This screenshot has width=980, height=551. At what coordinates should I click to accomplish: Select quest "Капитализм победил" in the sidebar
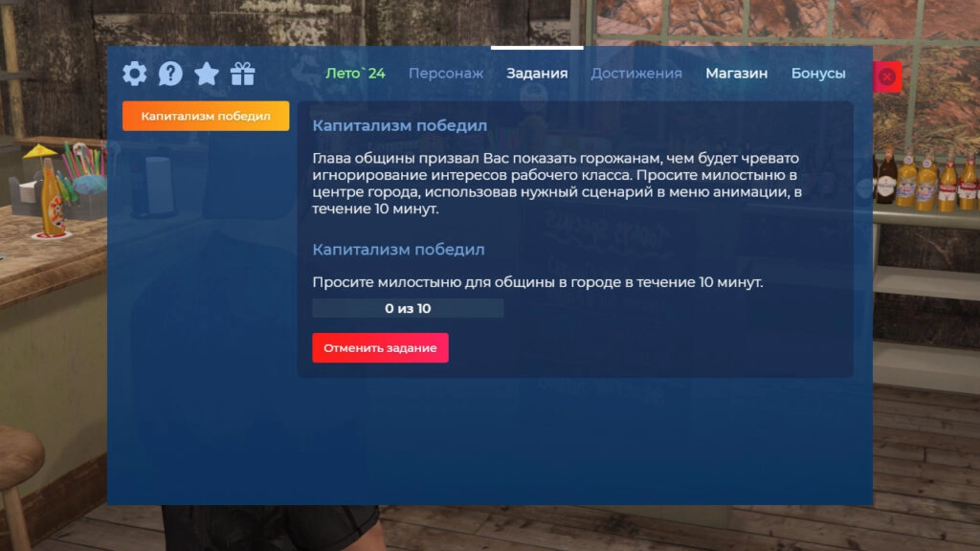pos(206,114)
